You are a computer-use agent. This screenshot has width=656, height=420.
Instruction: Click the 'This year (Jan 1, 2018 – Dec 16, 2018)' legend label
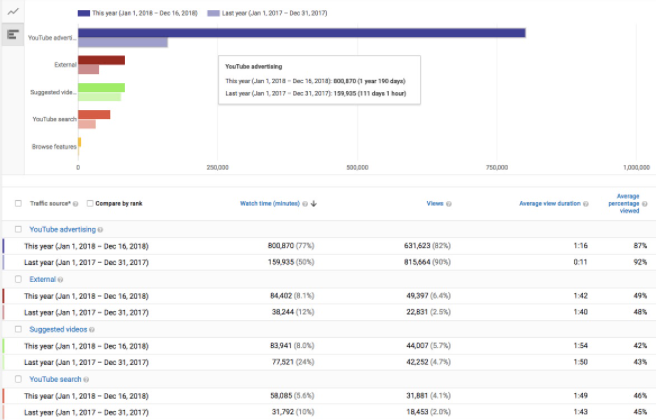point(145,13)
